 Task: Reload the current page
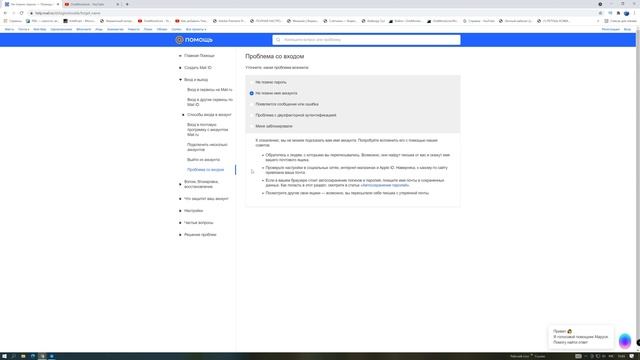pyautogui.click(x=22, y=13)
